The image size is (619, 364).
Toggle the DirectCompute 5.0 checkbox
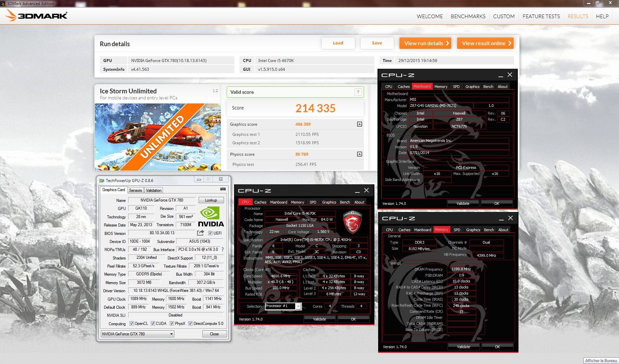(x=190, y=324)
